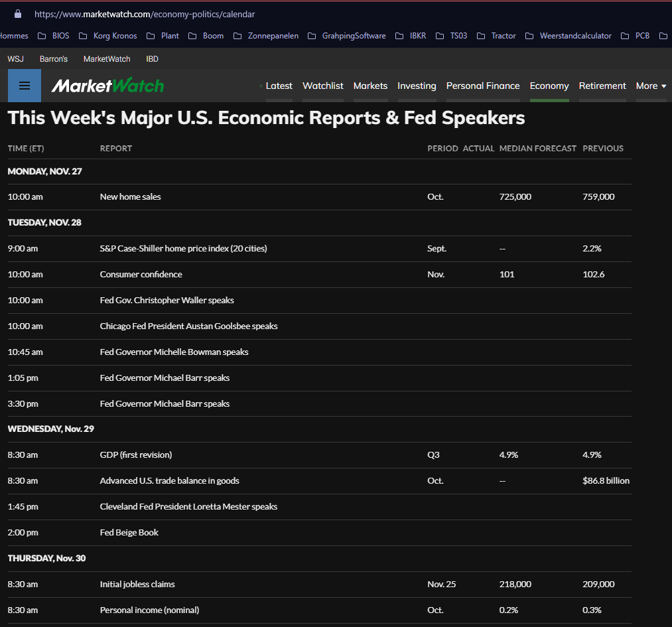
Task: Click the 1:05 pm Michael Barr entry
Action: click(165, 378)
